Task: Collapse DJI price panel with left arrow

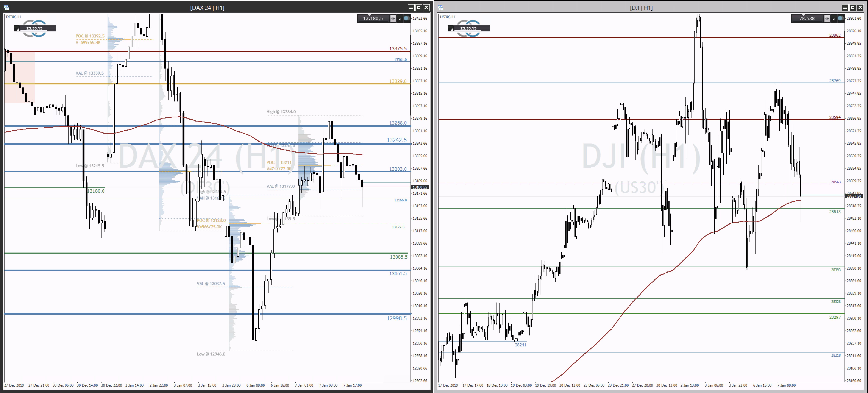Action: [x=834, y=19]
